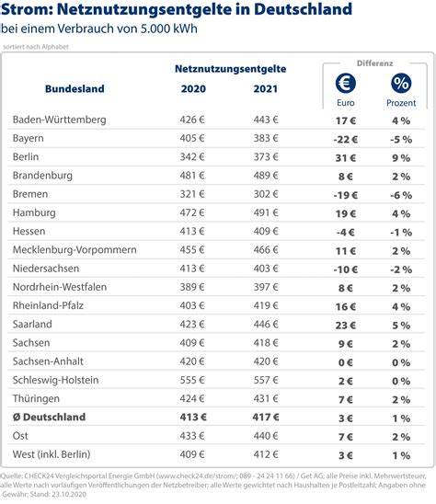Select the chart title Strom: Netznutzungsentgelte
The width and height of the screenshot is (436, 504).
pyautogui.click(x=177, y=9)
